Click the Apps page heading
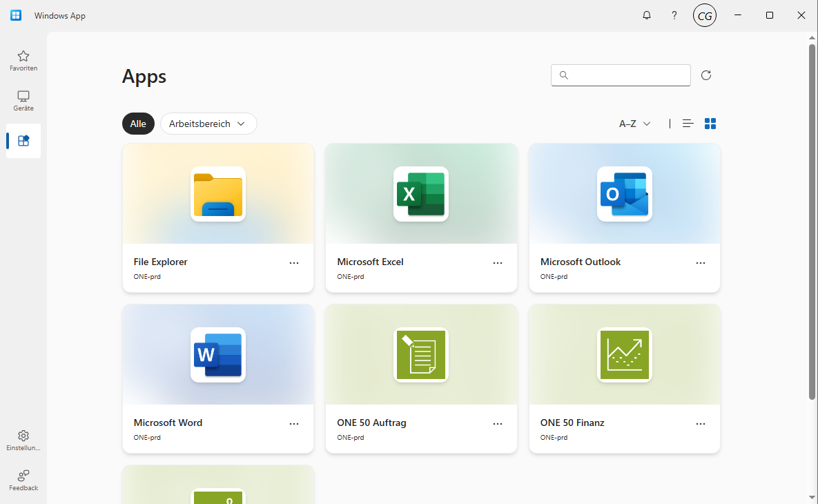The width and height of the screenshot is (818, 504). click(144, 77)
